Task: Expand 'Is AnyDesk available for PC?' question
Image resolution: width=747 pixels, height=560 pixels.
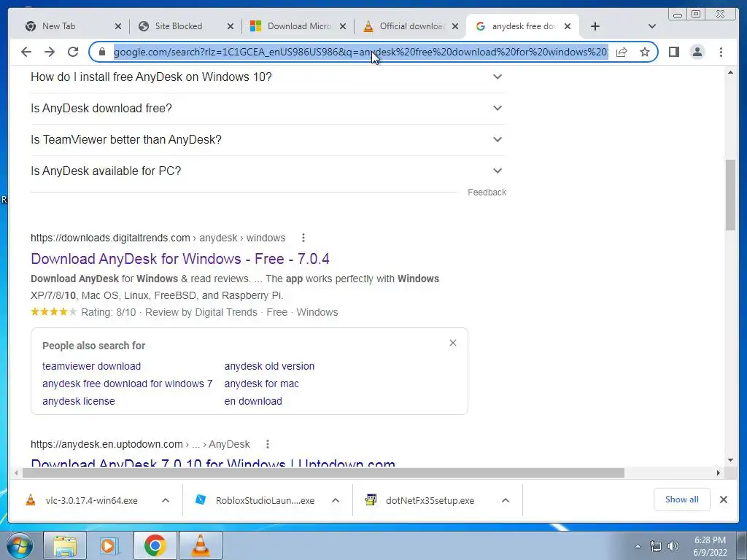Action: coord(267,171)
